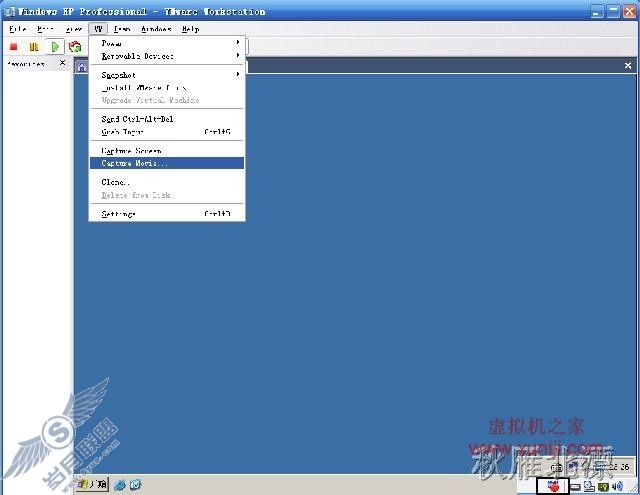This screenshot has height=495, width=640.
Task: Click the Reset virtual machine toolbar icon
Action: click(x=75, y=47)
